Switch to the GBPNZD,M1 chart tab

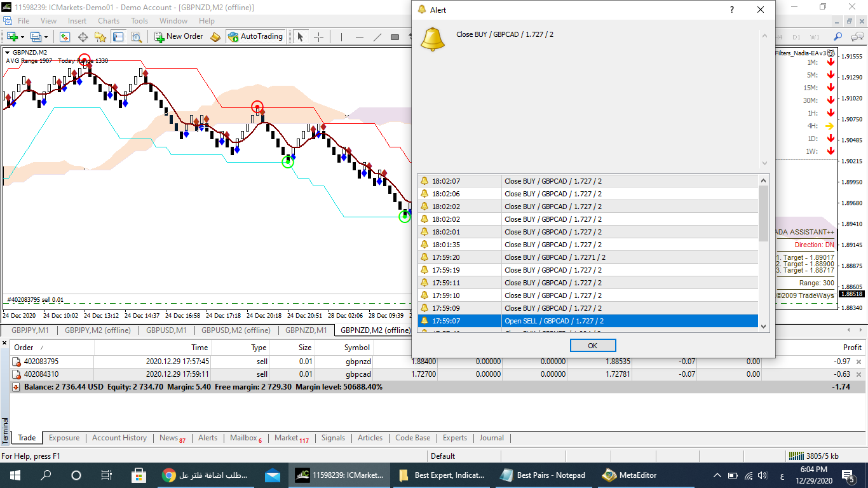coord(306,330)
